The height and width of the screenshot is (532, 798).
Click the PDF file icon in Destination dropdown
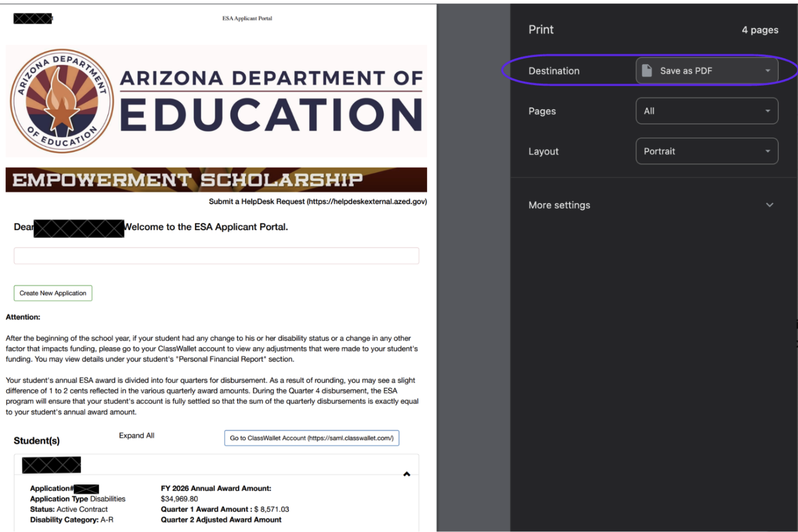647,71
